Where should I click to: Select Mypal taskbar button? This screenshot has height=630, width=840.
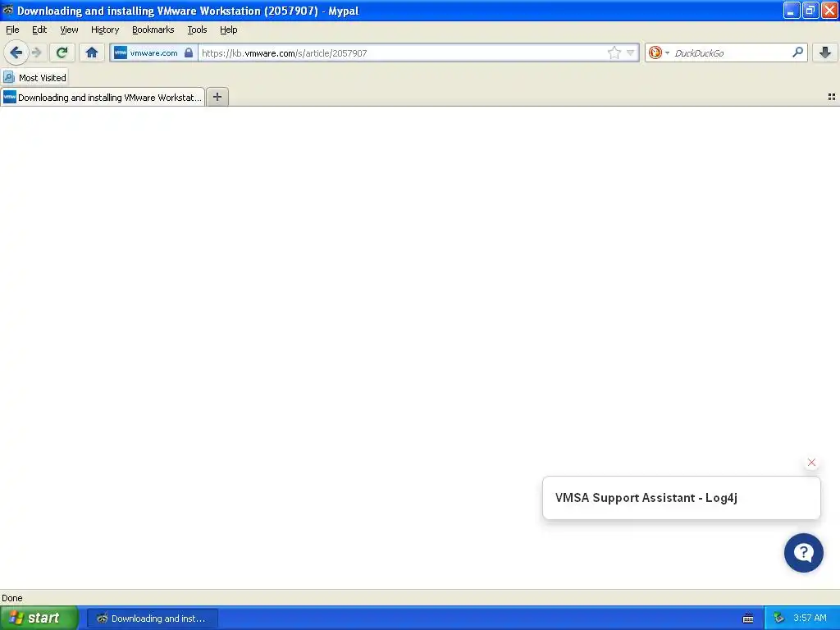(153, 619)
